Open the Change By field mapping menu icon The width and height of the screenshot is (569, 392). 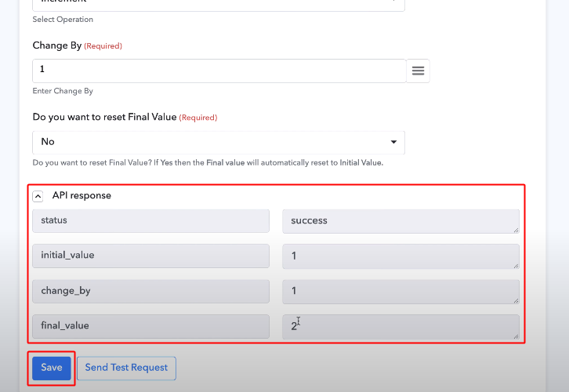[418, 71]
